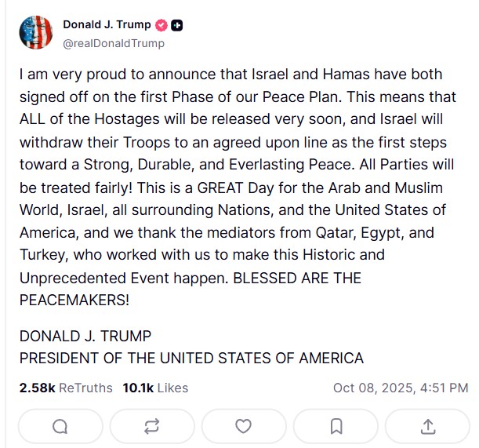This screenshot has width=479, height=448.
Task: Open the Donald J. Trump profile avatar
Action: click(x=35, y=33)
